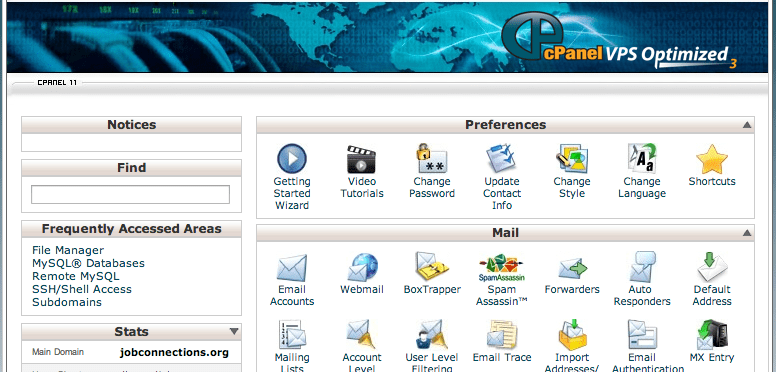Click the Email Accounts text label
Viewport: 776px width, 372px height.
pos(292,295)
